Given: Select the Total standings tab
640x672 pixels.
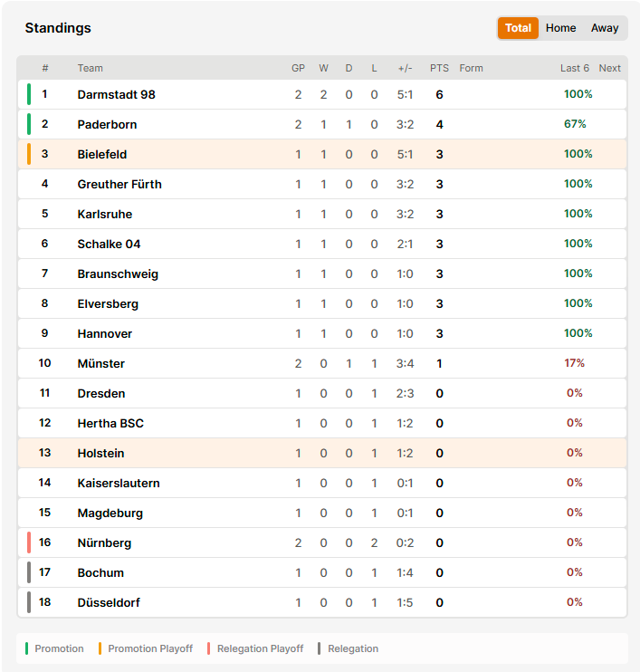Looking at the screenshot, I should point(518,28).
